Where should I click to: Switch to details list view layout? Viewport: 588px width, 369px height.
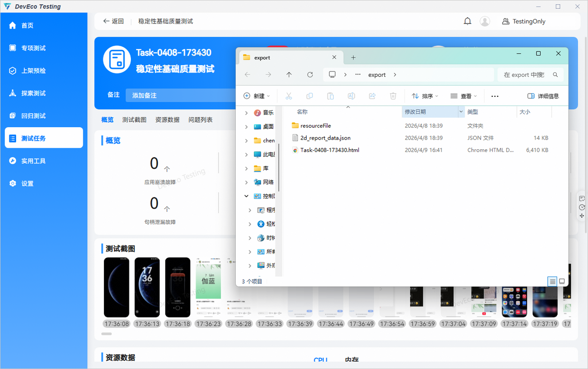tap(552, 281)
